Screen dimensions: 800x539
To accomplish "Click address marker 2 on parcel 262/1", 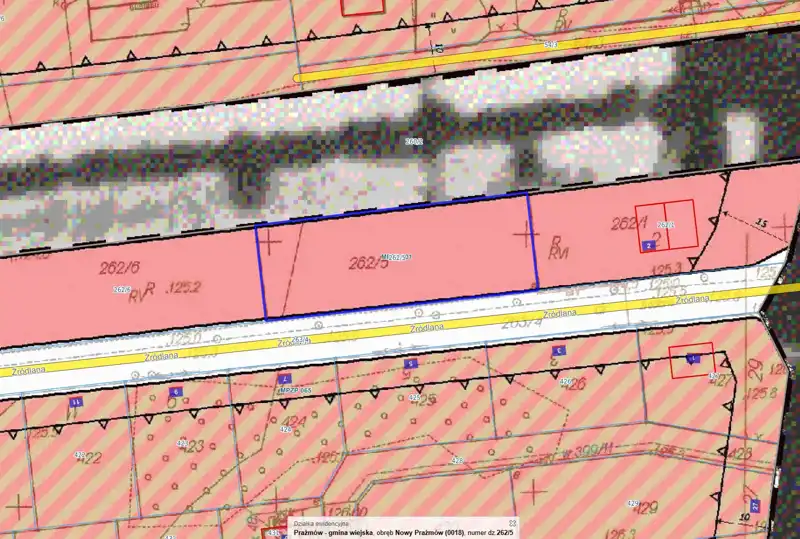I will pos(649,244).
